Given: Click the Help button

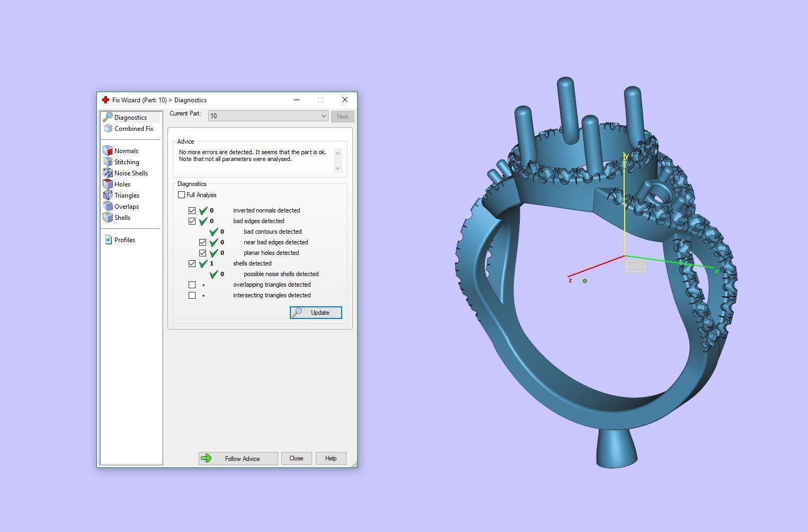Looking at the screenshot, I should [331, 458].
